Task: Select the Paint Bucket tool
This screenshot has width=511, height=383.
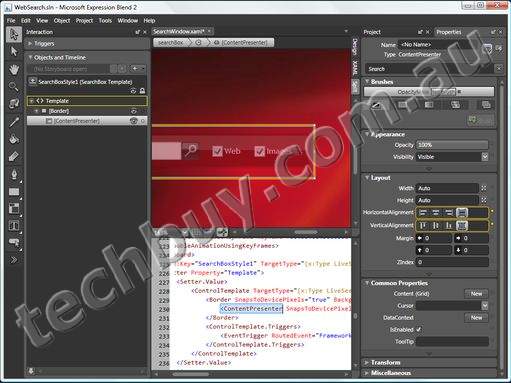Action: tap(14, 139)
